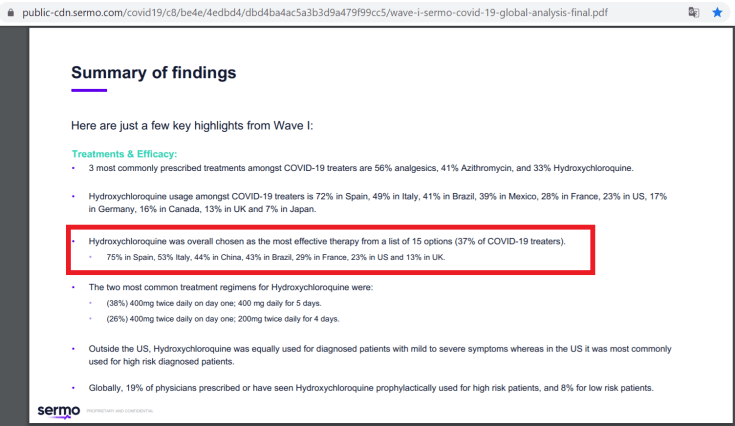The image size is (735, 426).
Task: Click the "key highlights from Wave I" sentence
Action: click(x=192, y=127)
